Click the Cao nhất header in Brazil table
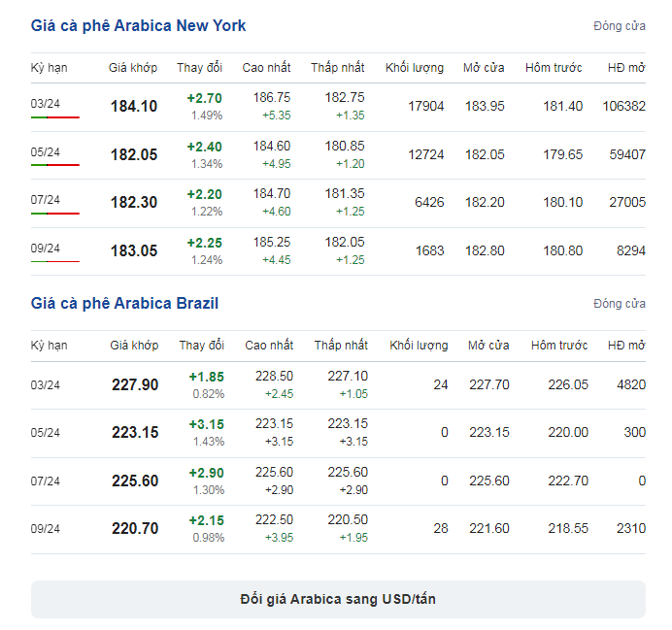 (269, 346)
